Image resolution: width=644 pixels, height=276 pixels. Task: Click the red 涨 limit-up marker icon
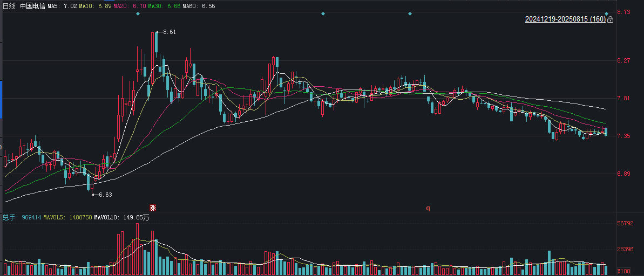coord(153,208)
